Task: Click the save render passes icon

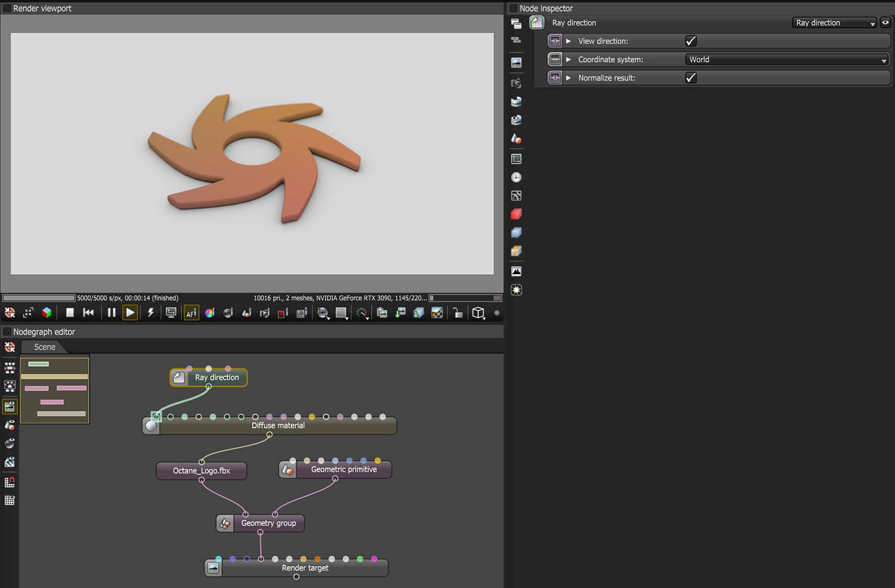Action: (419, 312)
